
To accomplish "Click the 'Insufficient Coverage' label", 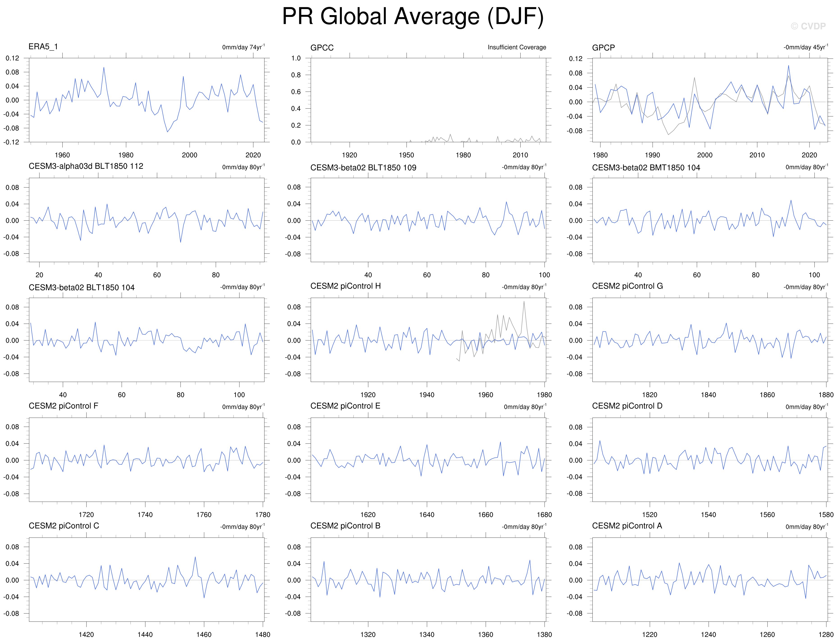I will click(x=517, y=48).
